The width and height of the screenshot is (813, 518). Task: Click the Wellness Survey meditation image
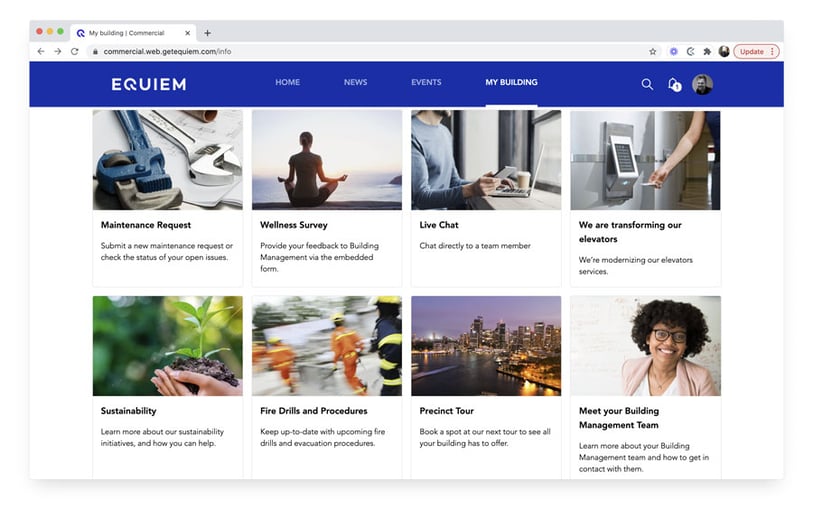326,160
